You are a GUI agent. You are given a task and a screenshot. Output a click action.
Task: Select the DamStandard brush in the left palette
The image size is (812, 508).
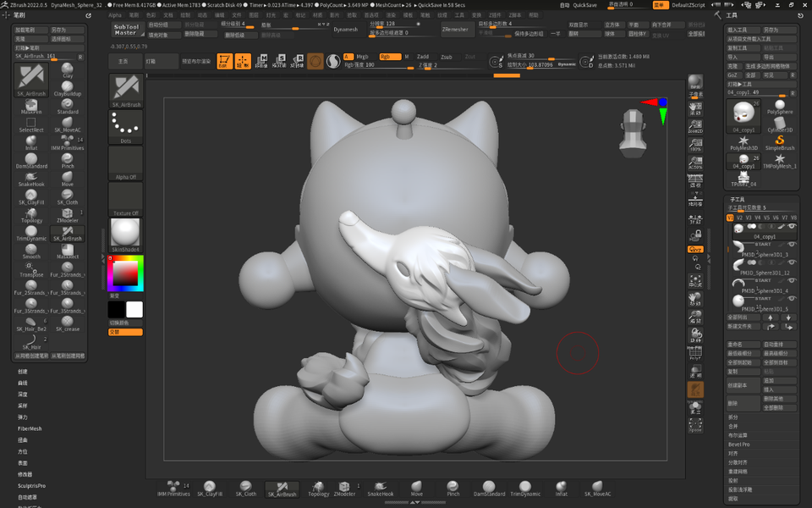tap(31, 161)
